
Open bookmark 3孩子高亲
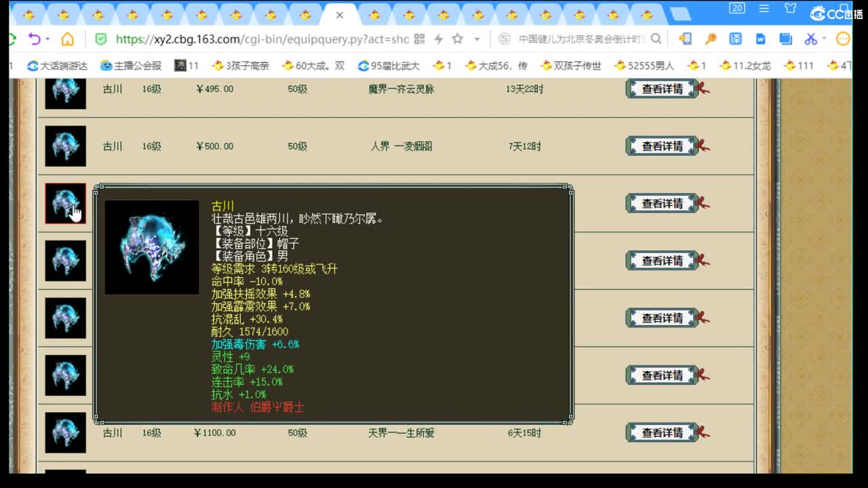241,66
